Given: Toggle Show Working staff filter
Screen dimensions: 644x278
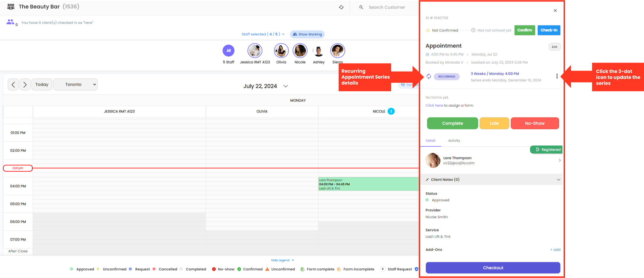Looking at the screenshot, I should coord(307,34).
